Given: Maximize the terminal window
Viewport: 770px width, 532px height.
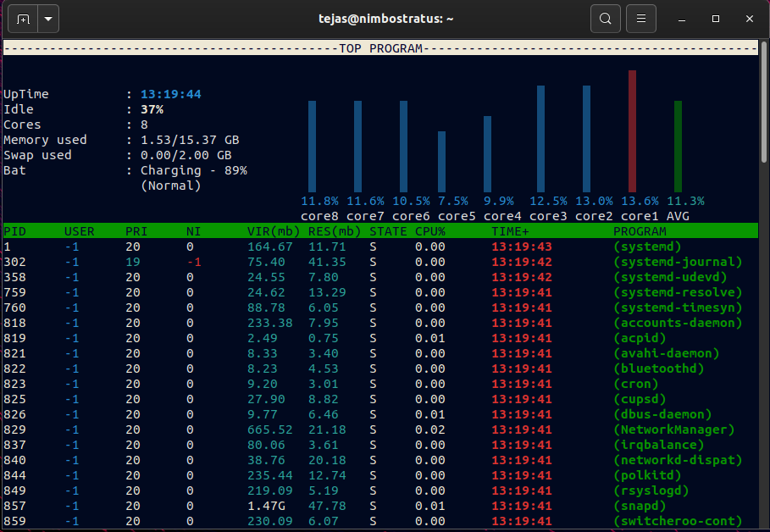Looking at the screenshot, I should point(716,19).
